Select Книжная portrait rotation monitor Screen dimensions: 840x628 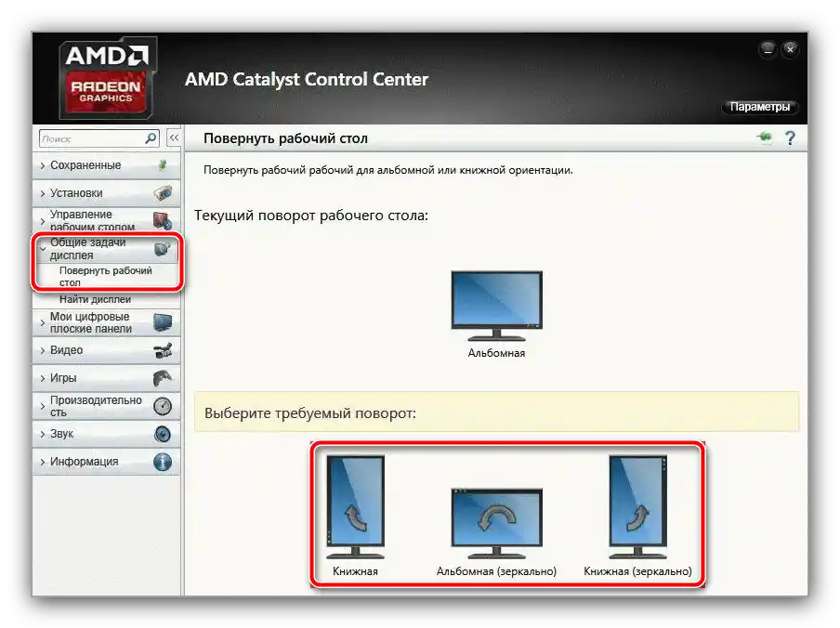click(355, 507)
